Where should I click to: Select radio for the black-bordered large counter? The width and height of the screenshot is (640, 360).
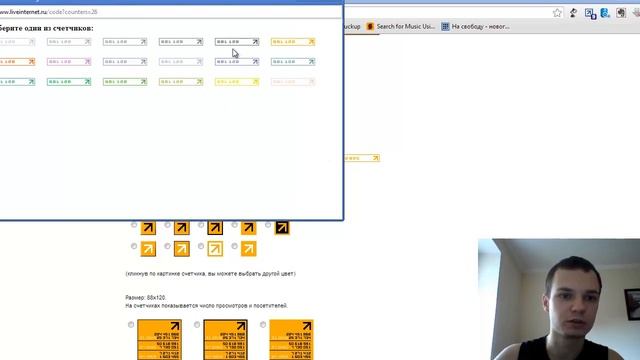coord(197,324)
